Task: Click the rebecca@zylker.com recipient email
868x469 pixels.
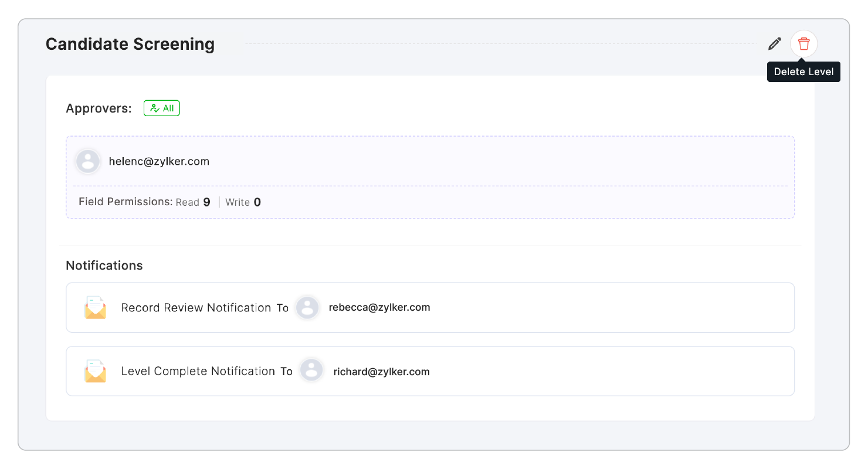Action: pos(379,307)
